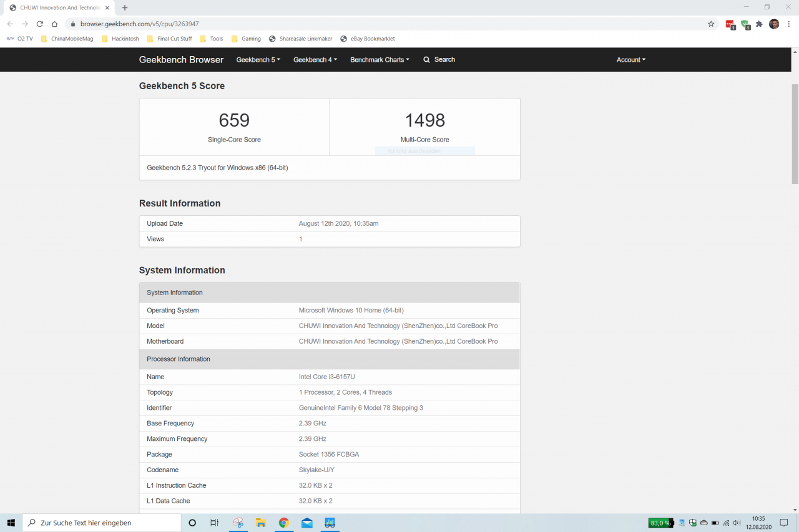Click the page's vertical scrollbar thumb

click(795, 134)
